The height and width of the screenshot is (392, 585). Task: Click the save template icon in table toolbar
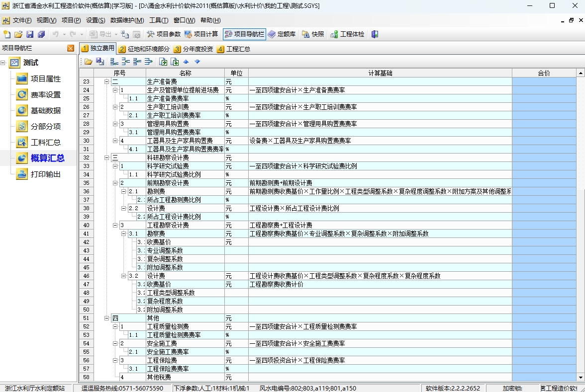pyautogui.click(x=100, y=62)
